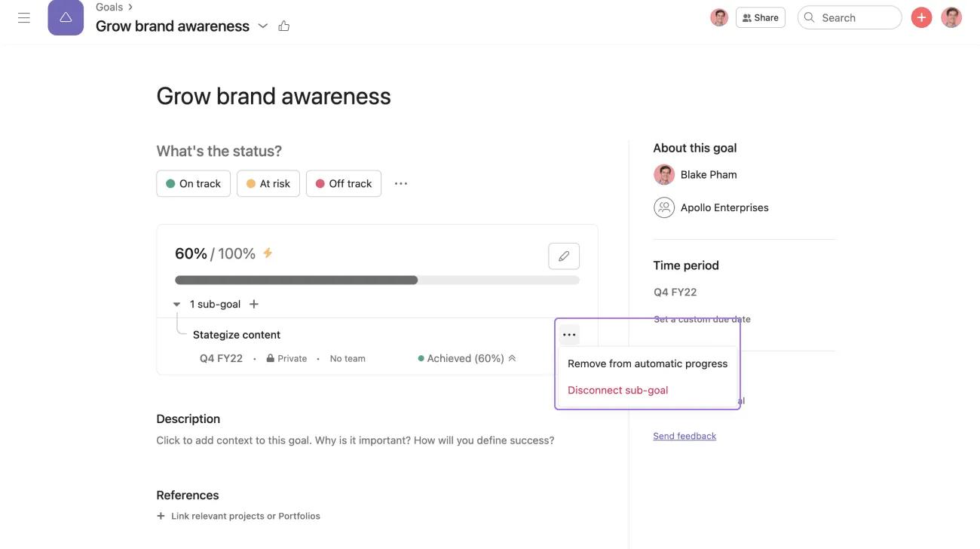Click the purple goal triangle icon
Viewport: 980px width, 549px height.
click(x=66, y=17)
